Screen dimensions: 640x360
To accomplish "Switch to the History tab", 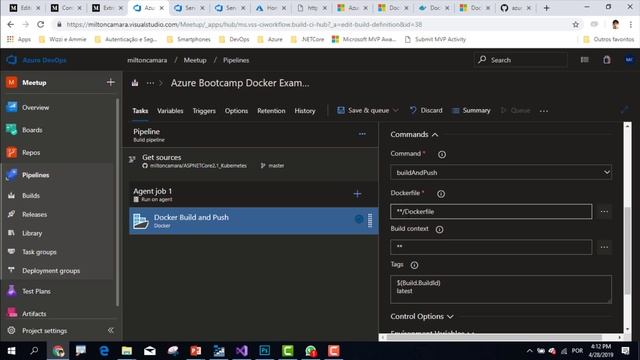I will point(305,111).
